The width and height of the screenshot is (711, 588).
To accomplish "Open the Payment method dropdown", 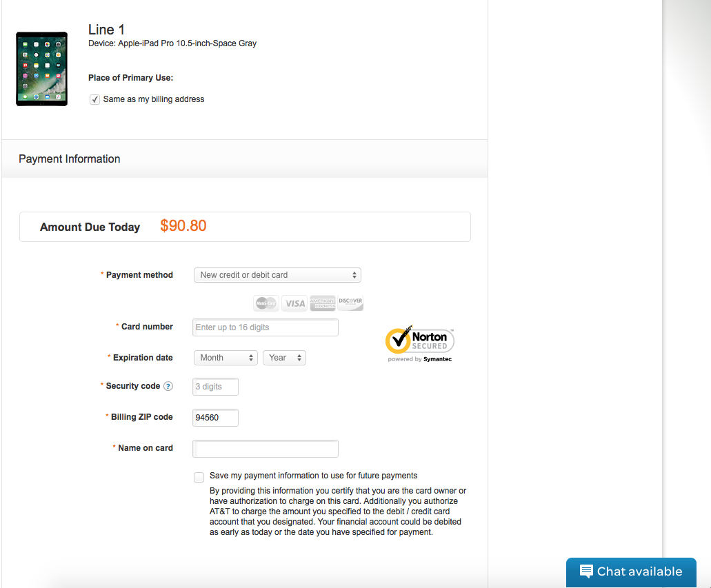I will 277,275.
